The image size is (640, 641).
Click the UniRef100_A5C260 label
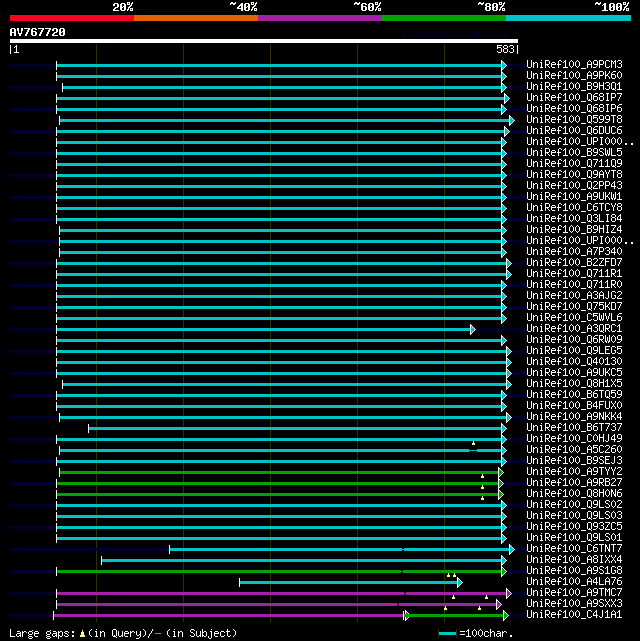(574, 450)
